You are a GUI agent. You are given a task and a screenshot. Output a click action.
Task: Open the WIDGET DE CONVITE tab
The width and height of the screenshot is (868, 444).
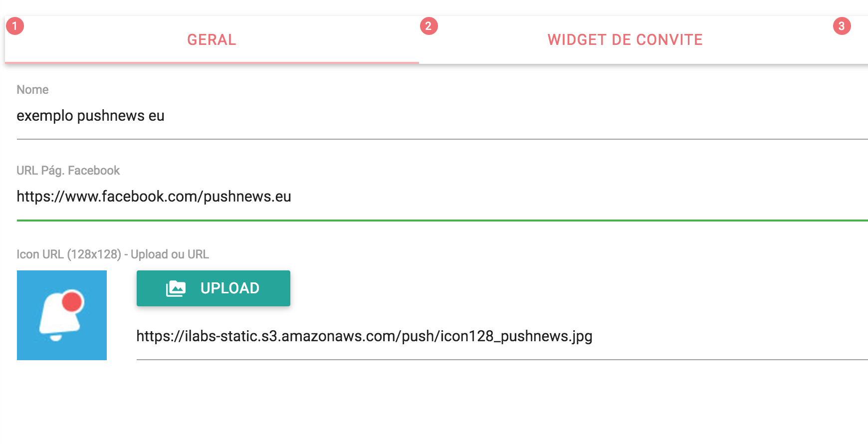[x=625, y=40]
